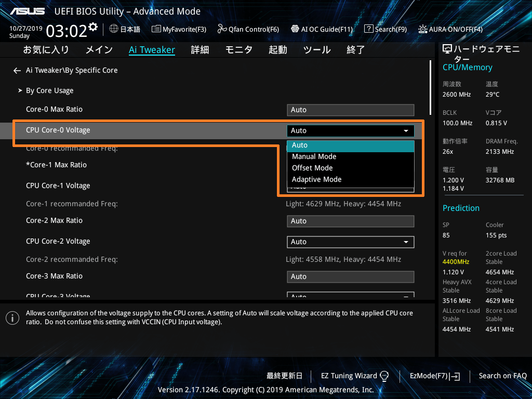Open the CPU Core-2 Voltage dropdown
The width and height of the screenshot is (532, 399).
click(x=351, y=242)
